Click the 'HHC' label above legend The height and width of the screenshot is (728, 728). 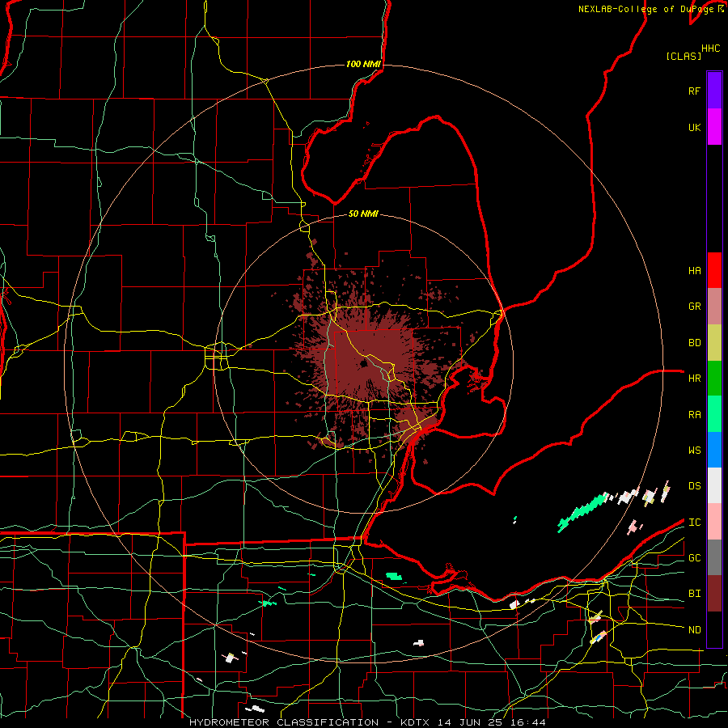pyautogui.click(x=711, y=49)
